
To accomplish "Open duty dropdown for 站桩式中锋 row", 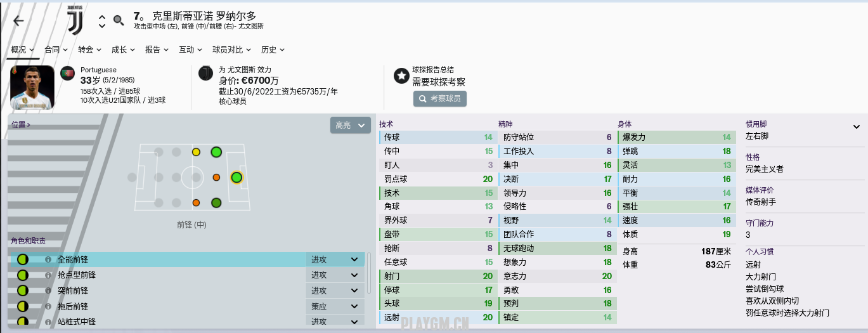I will click(x=335, y=321).
